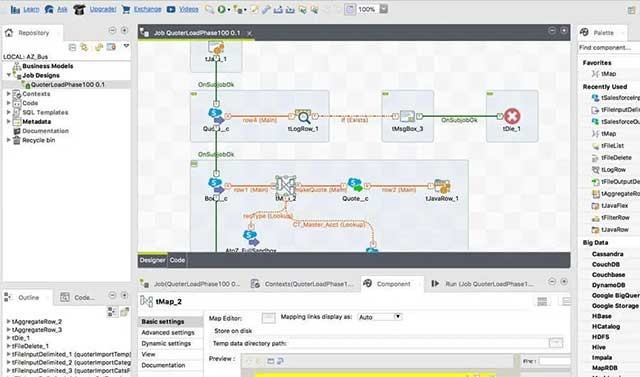Select the tDie_1 red error component

(x=512, y=116)
